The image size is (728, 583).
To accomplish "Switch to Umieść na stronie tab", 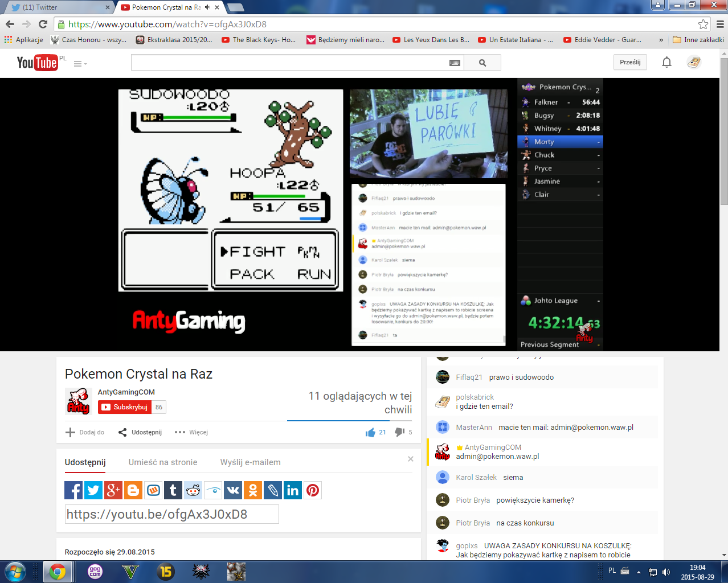I will coord(163,462).
